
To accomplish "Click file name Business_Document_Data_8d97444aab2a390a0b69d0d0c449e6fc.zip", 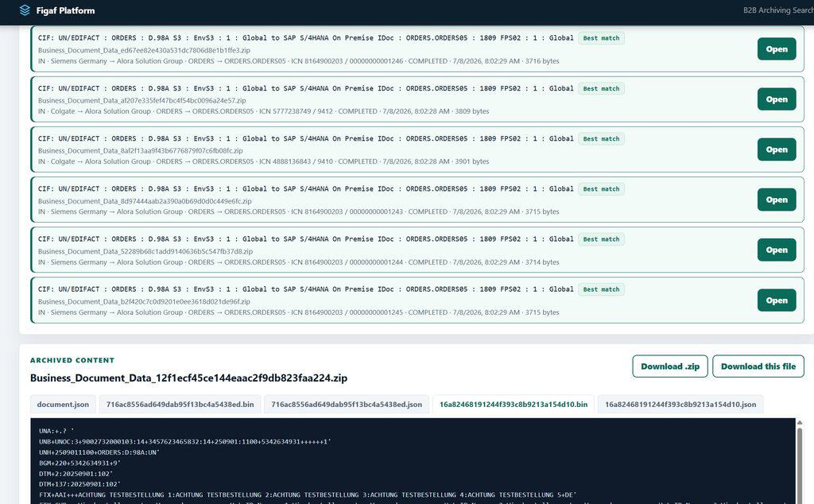I will [x=145, y=201].
